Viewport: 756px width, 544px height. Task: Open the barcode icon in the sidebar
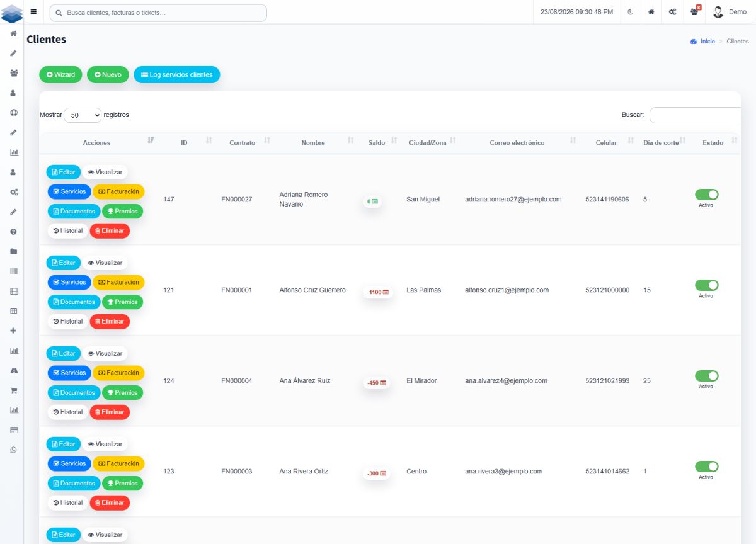pos(13,271)
